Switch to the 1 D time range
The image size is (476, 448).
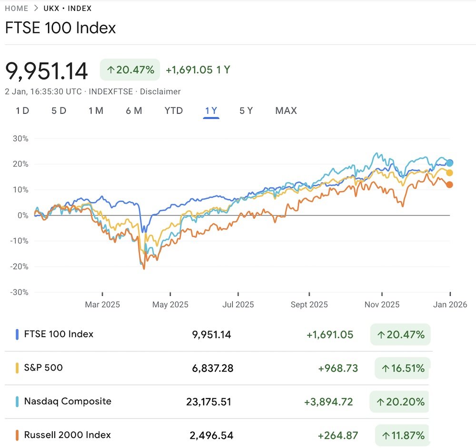click(22, 111)
